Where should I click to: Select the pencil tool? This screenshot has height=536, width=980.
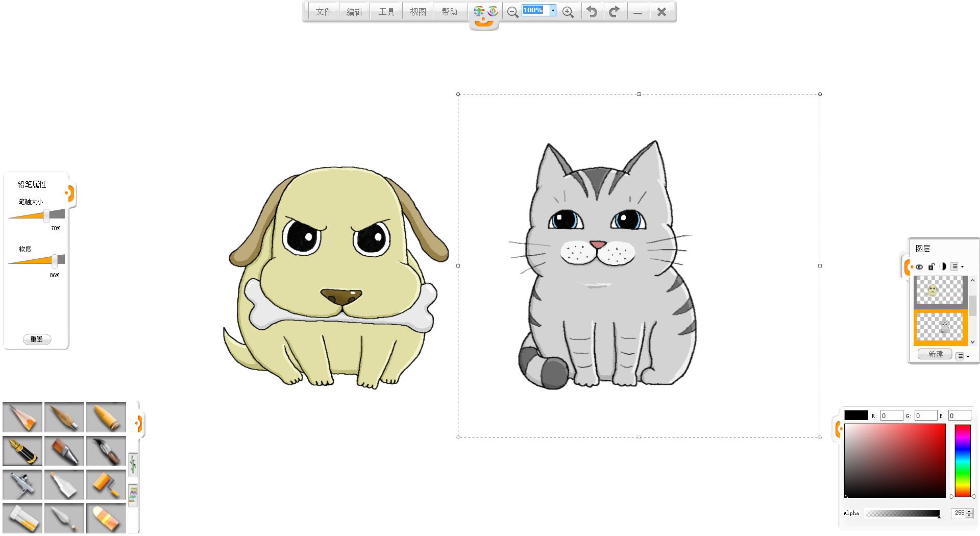tap(22, 417)
